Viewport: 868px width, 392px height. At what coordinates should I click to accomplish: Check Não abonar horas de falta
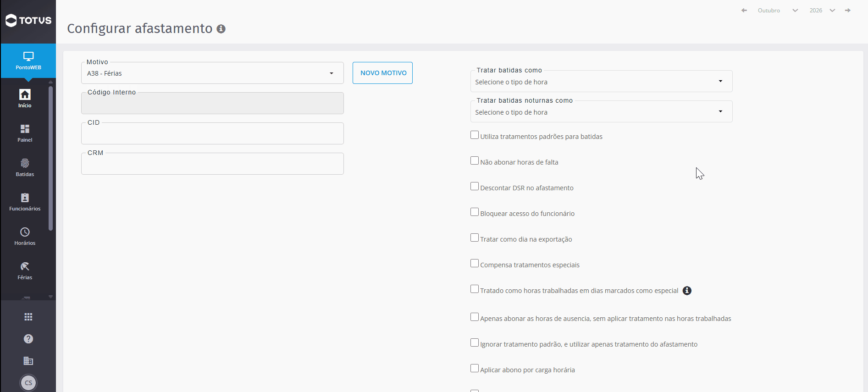coord(475,161)
